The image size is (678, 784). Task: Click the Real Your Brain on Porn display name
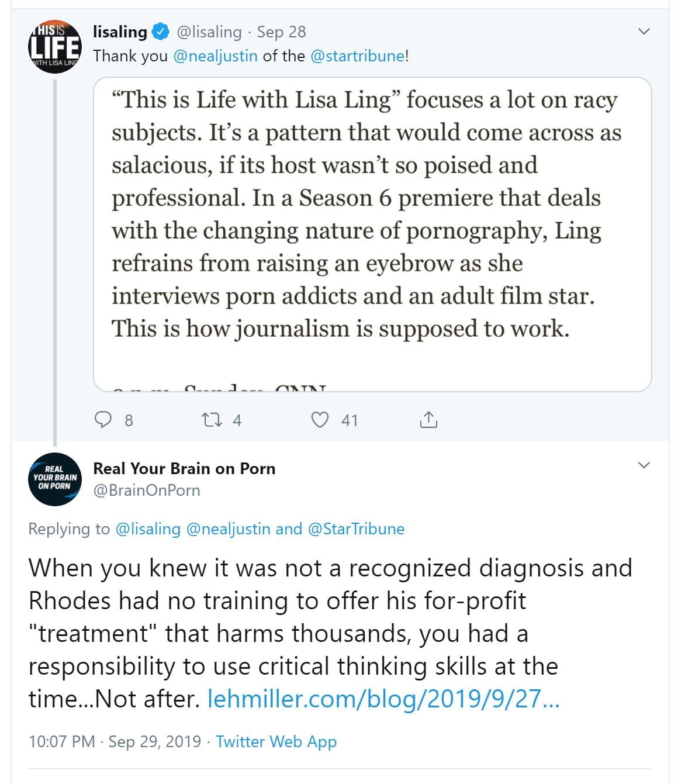coord(184,468)
